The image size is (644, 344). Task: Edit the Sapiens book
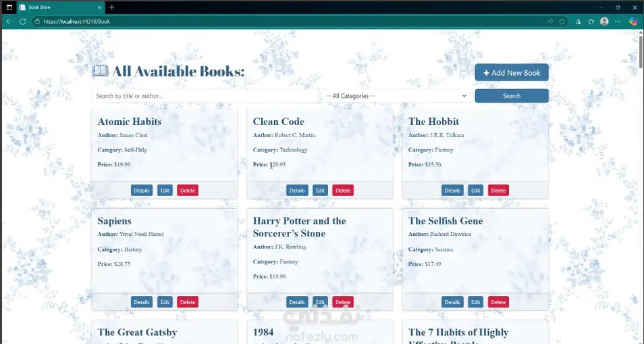pos(165,302)
